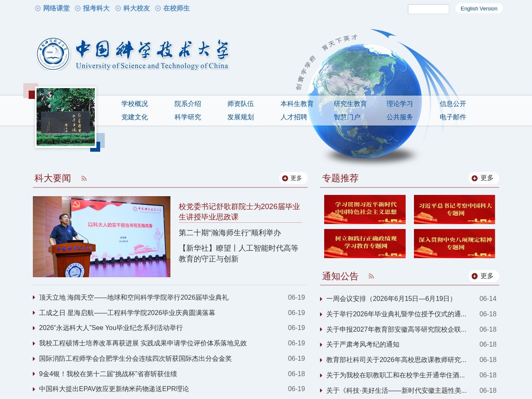Open banner 深入贯彻中央八项规定精神专题网
Image resolution: width=532 pixels, height=399 pixels.
click(x=455, y=244)
